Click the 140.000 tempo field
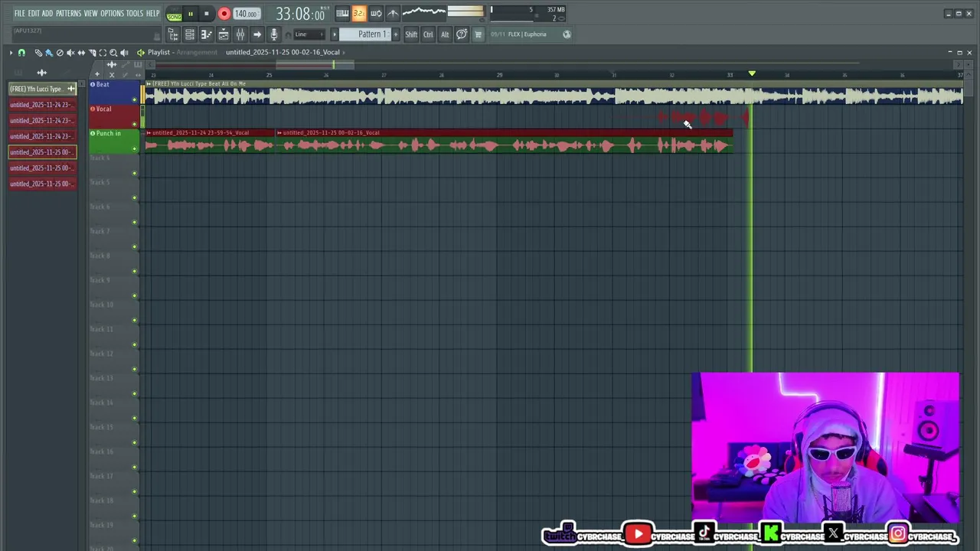The image size is (980, 551). [x=246, y=14]
